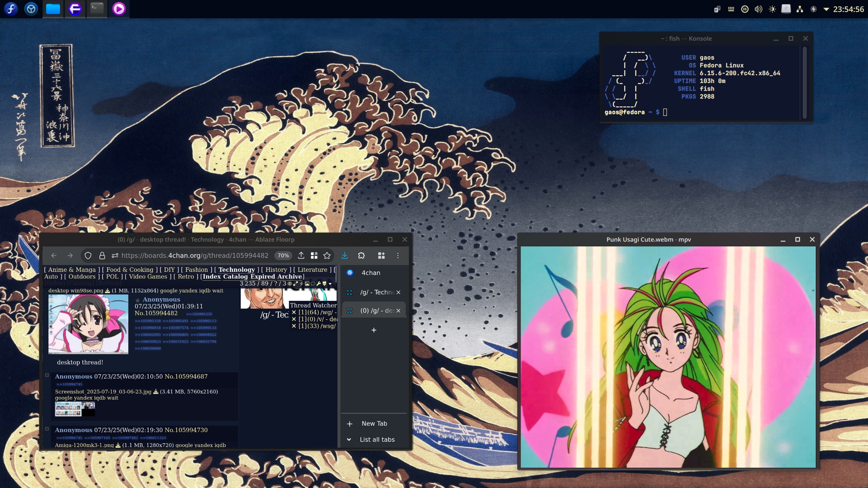Close the /g/ - Techno tab

(398, 292)
